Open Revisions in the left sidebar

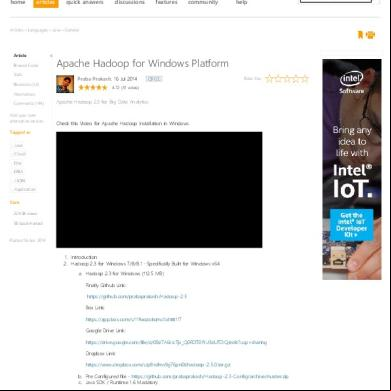coord(26,84)
